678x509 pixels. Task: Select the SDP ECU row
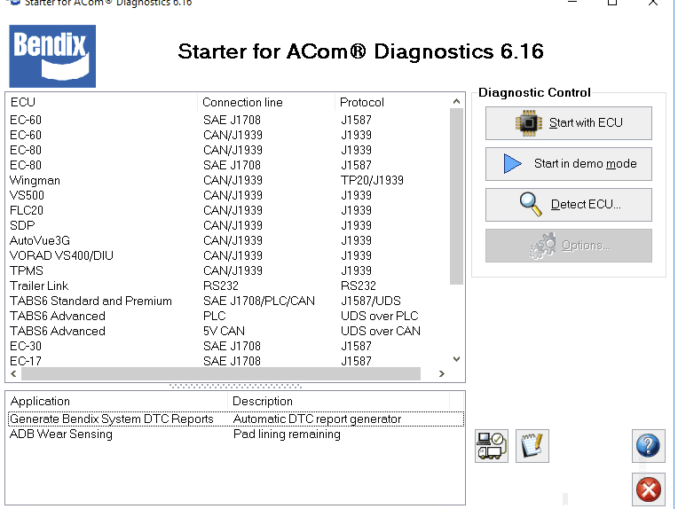pos(228,225)
